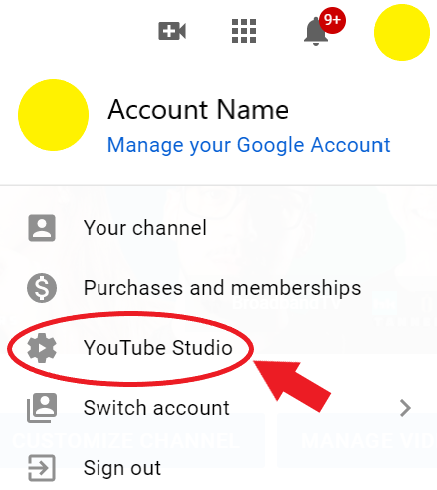Click the Switch account people icon
This screenshot has height=490, width=437.
point(42,408)
